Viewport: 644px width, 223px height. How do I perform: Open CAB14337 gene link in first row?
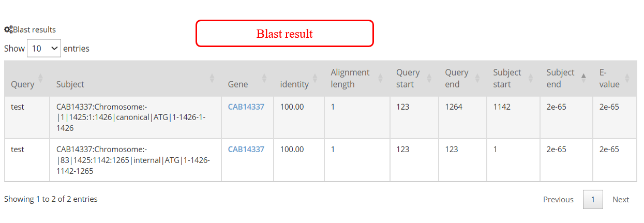(x=246, y=107)
